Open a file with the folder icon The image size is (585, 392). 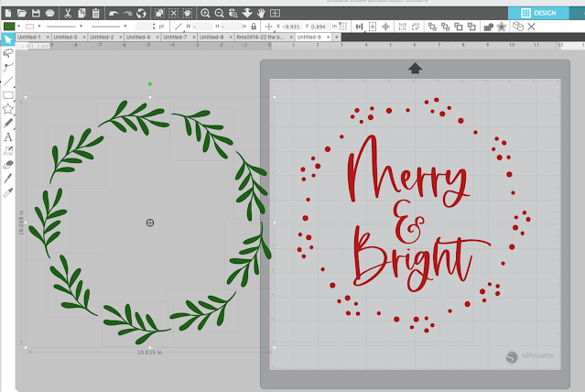(x=22, y=14)
